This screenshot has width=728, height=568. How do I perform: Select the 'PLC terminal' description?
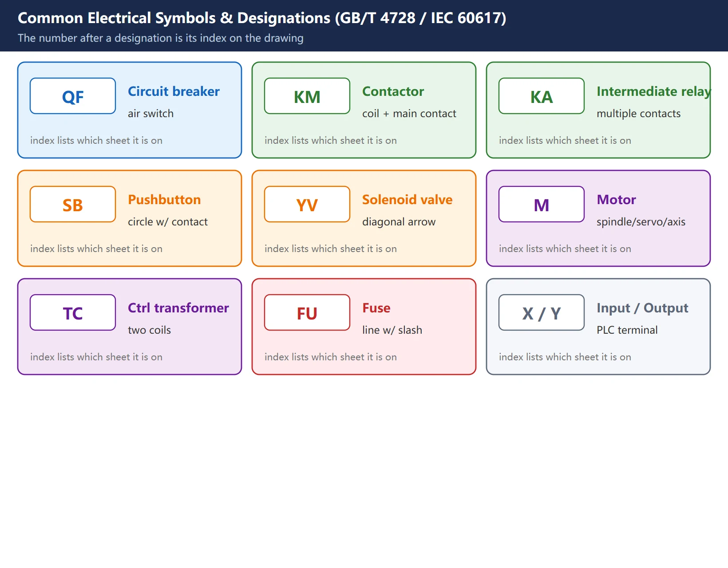(627, 330)
